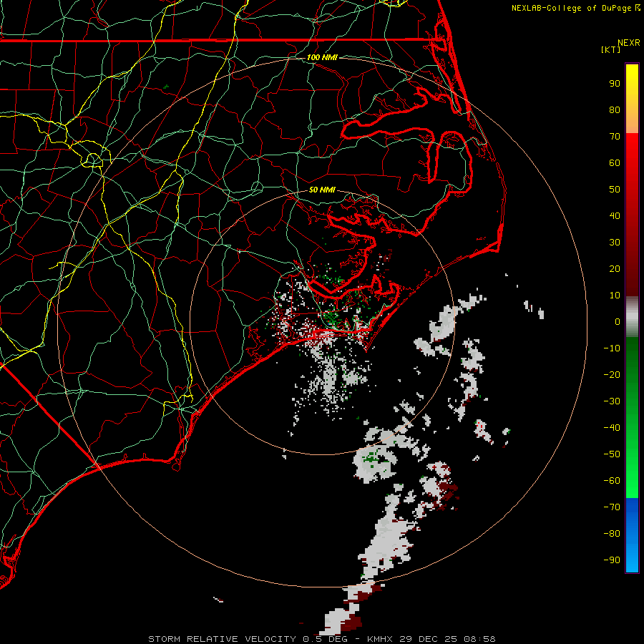Screen dimensions: 644x644
Task: Click the 100 NMI range ring label
Action: 322,57
